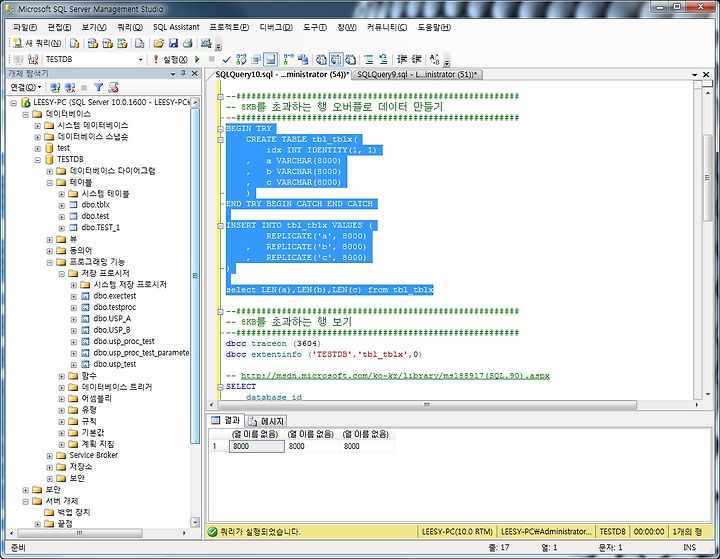The height and width of the screenshot is (559, 720).
Task: Click the Object Explorer vertical scrollbar thumb
Action: point(195,276)
